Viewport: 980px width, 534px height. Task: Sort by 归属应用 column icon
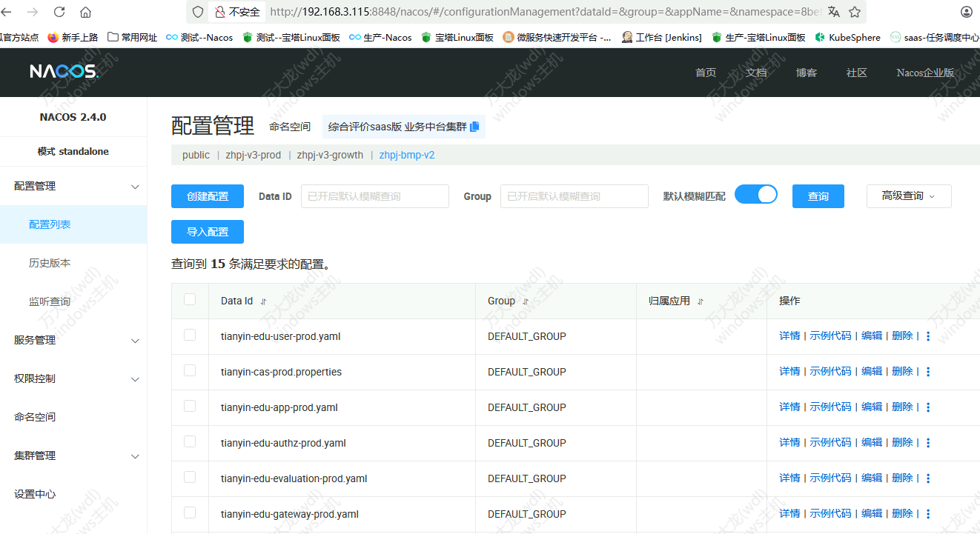point(701,301)
